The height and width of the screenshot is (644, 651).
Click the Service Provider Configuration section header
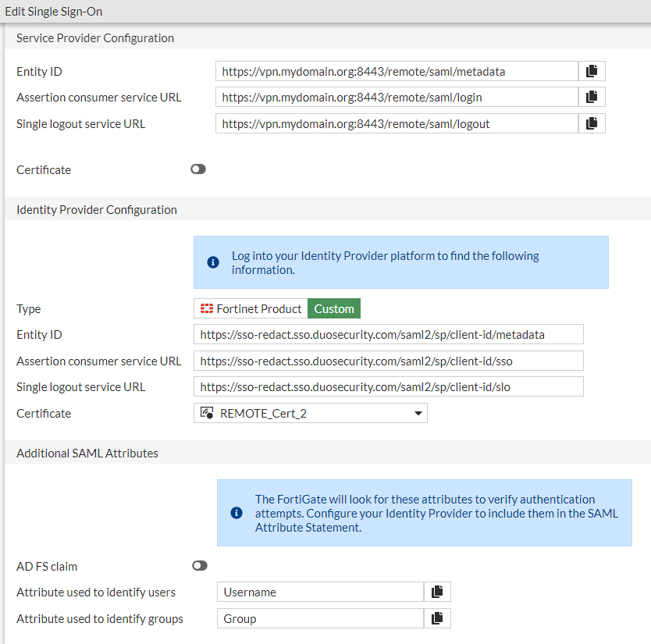(94, 37)
